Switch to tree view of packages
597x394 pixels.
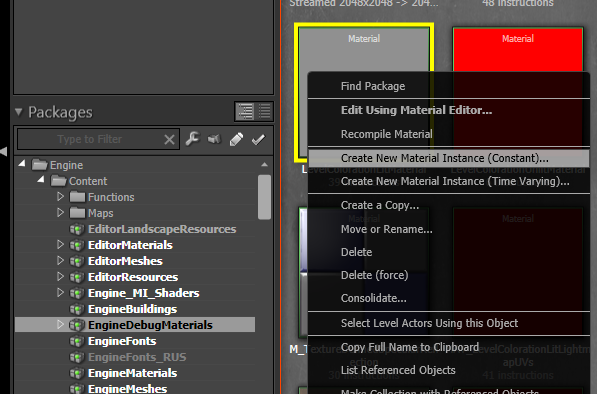pyautogui.click(x=245, y=112)
